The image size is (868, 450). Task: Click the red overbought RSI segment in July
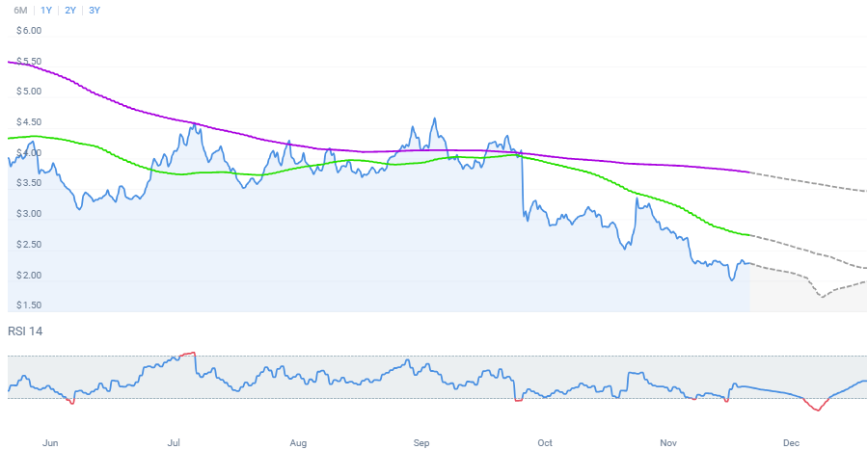coord(187,355)
